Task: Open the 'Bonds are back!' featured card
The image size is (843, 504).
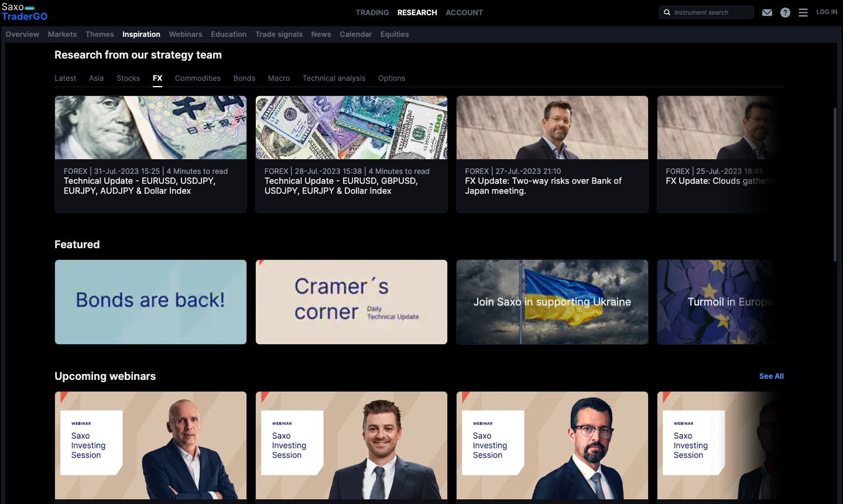Action: [x=150, y=302]
